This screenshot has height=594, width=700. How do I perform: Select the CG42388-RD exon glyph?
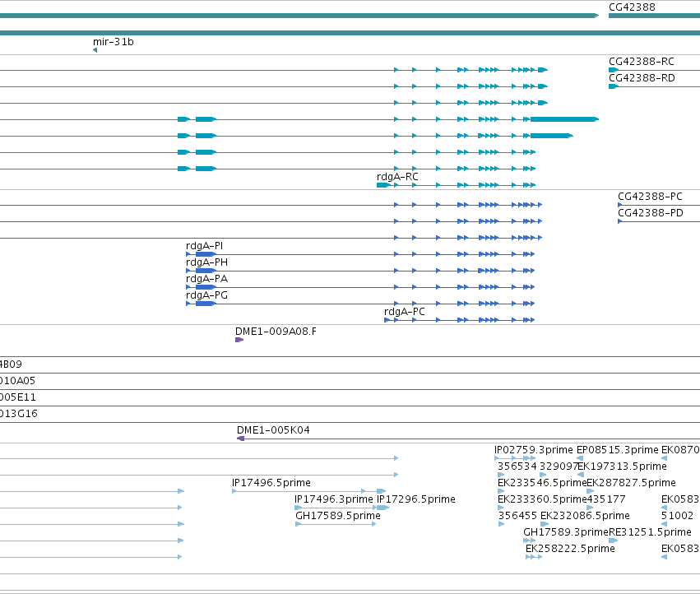click(614, 86)
